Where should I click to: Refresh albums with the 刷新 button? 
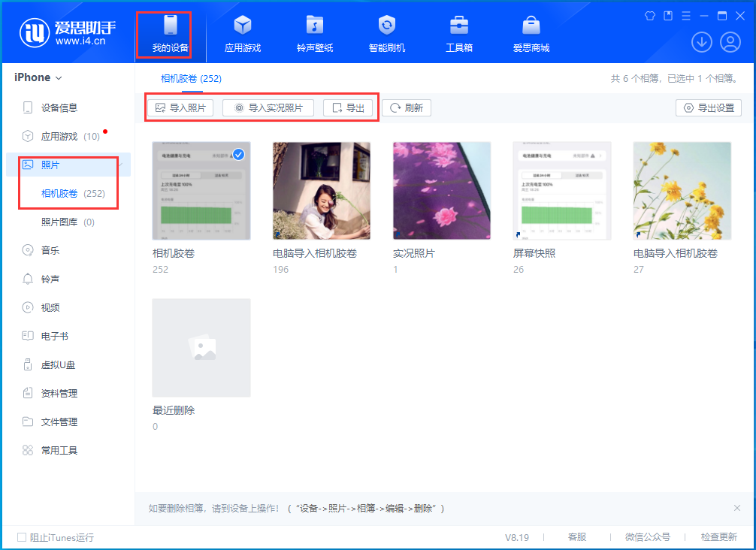(407, 107)
